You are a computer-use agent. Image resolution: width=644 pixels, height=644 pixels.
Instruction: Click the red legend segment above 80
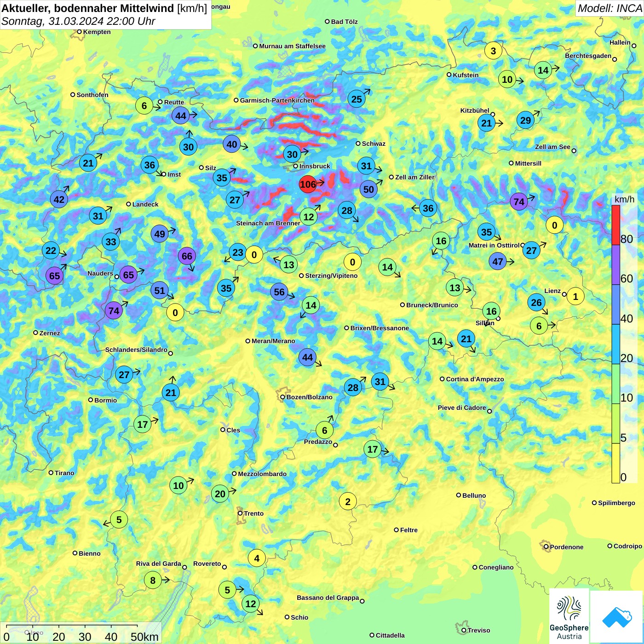615,225
